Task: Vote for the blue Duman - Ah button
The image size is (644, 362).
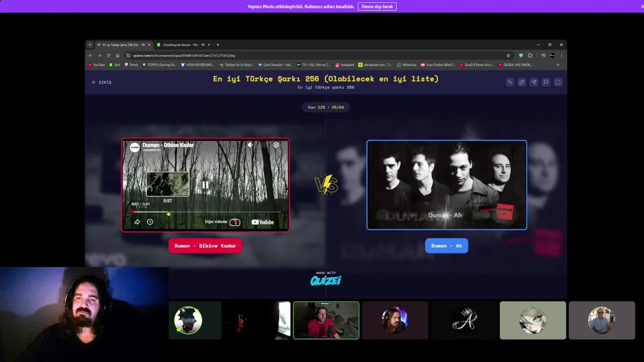Action: point(447,246)
